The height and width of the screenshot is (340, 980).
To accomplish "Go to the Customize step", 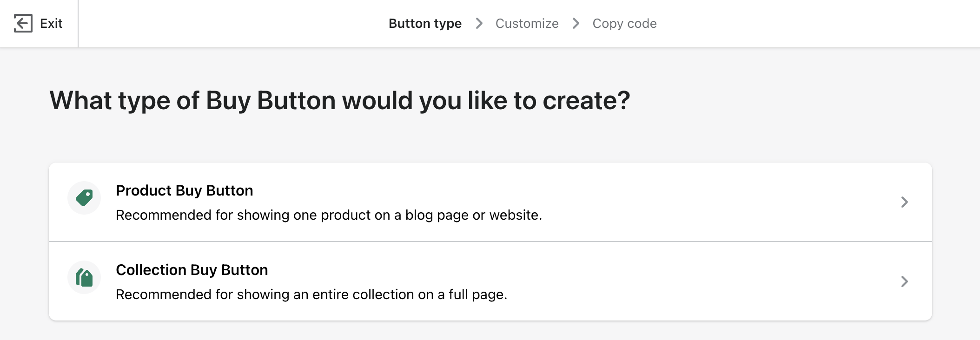I will click(x=527, y=24).
